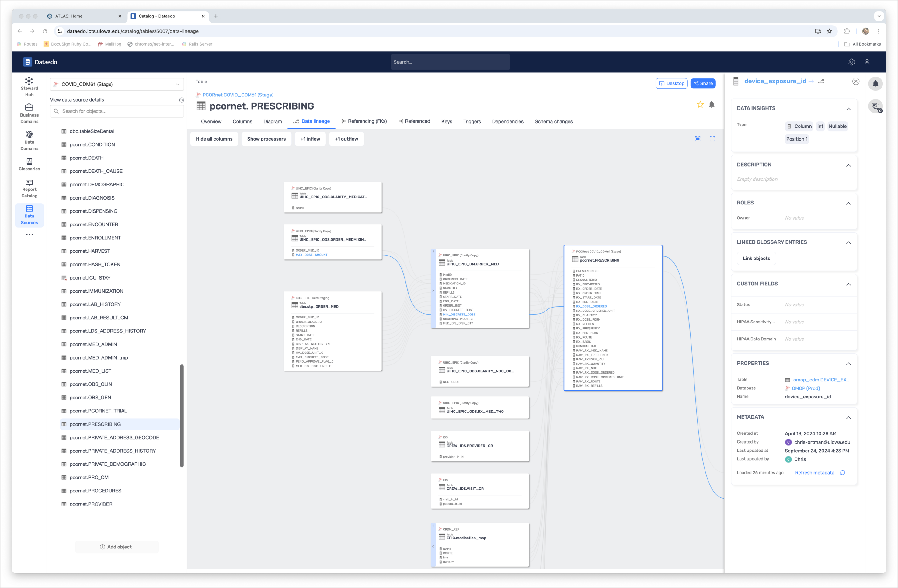The width and height of the screenshot is (898, 588).
Task: Collapse the Metadata section
Action: click(848, 418)
